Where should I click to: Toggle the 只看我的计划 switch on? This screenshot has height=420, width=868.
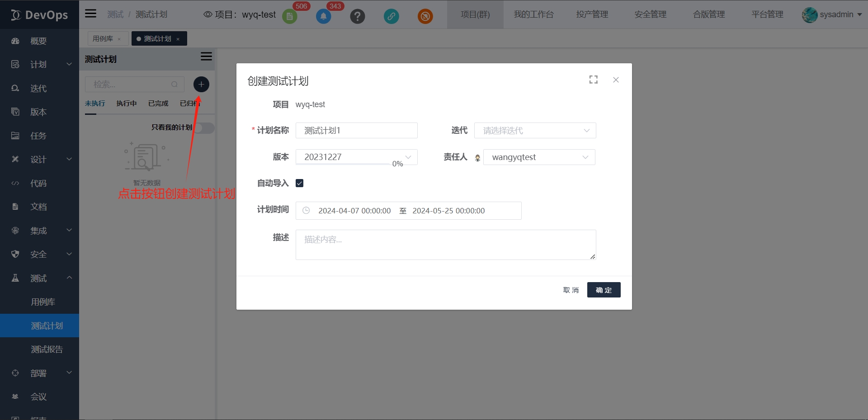coord(204,128)
